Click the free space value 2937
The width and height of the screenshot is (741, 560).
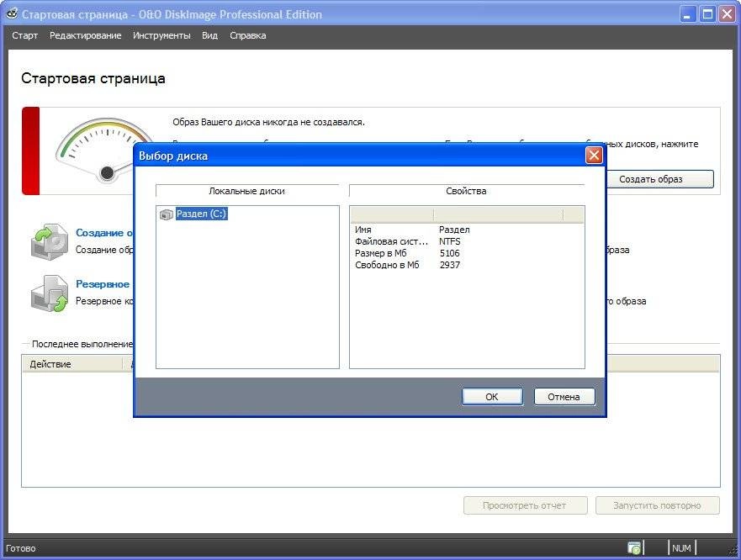click(x=449, y=265)
